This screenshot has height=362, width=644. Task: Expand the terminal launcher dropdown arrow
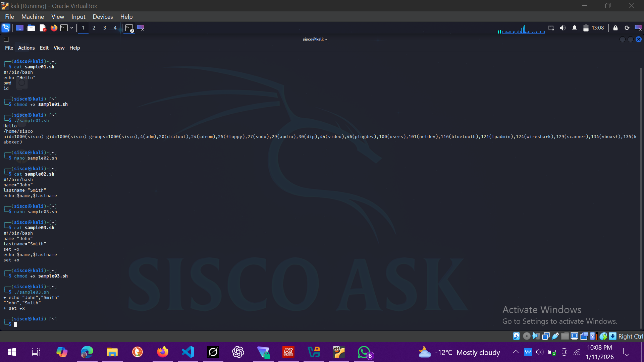coord(72,28)
